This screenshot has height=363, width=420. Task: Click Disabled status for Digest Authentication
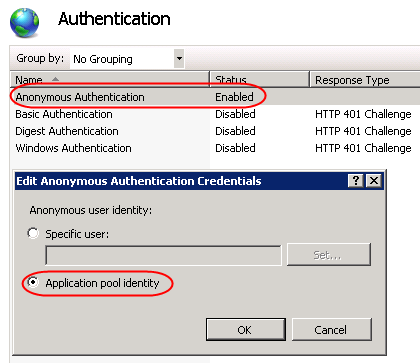pos(235,131)
